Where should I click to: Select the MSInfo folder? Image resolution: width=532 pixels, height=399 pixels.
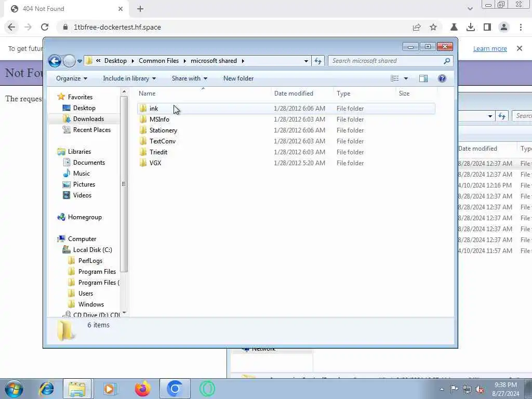286,119
